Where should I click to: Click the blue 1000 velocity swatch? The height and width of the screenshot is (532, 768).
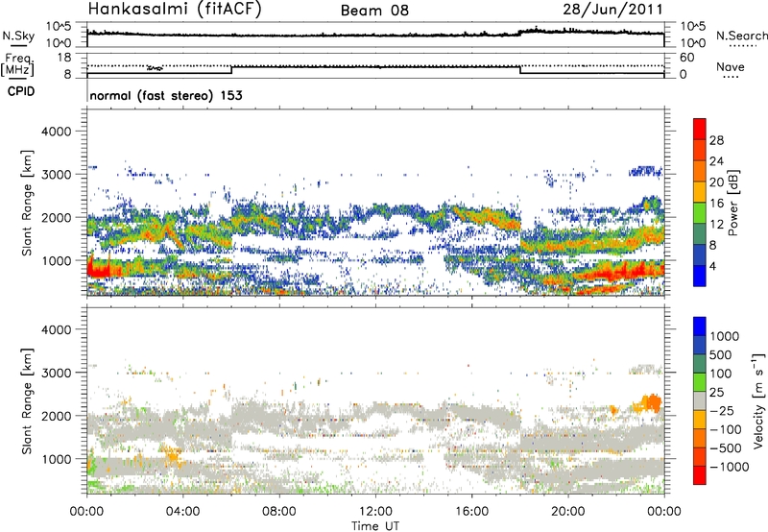[700, 326]
